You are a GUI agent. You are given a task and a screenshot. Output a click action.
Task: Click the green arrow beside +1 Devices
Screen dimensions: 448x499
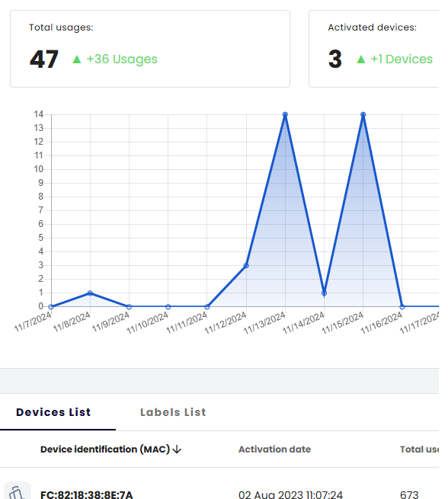point(361,59)
